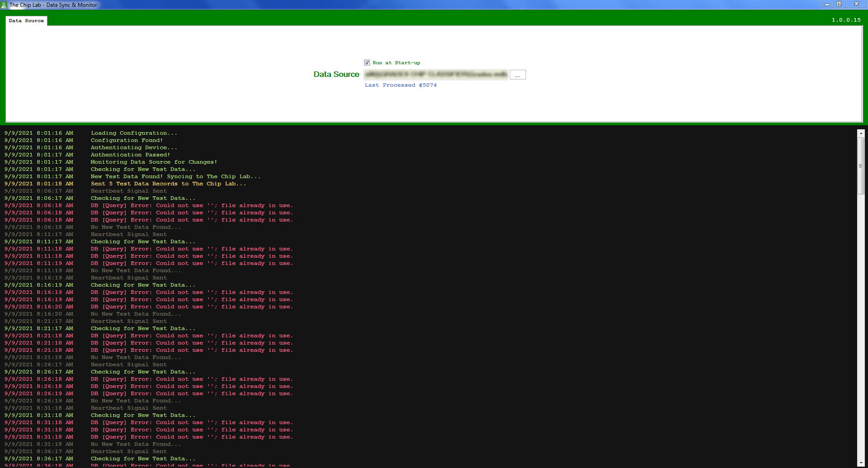
Task: Click the log scrollbar up arrow
Action: click(x=861, y=133)
